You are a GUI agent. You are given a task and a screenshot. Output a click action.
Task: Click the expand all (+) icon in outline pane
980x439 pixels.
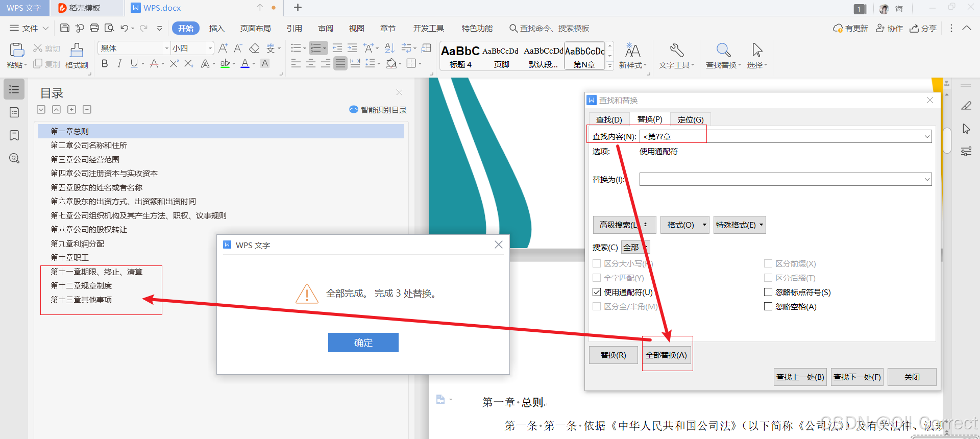tap(71, 109)
